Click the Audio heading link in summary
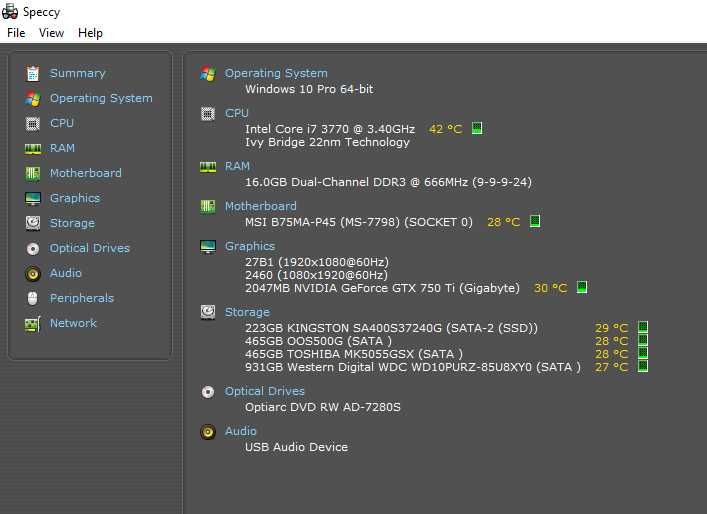This screenshot has width=707, height=514. [x=241, y=431]
